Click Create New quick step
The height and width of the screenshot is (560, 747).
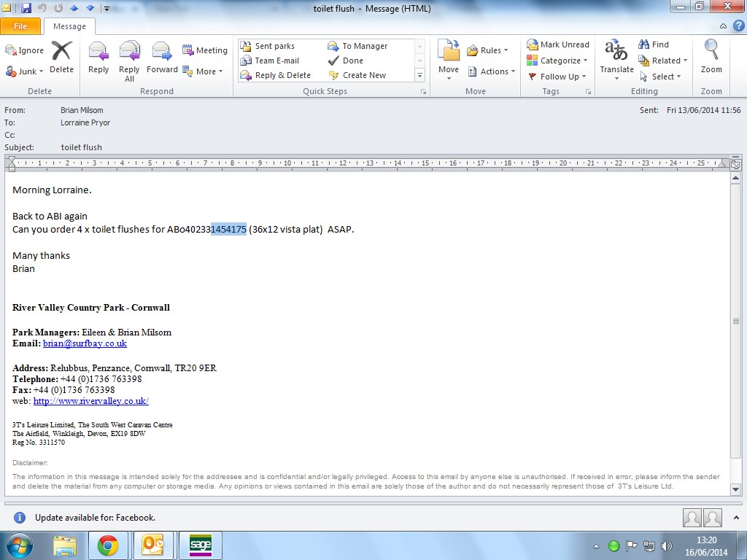[357, 75]
